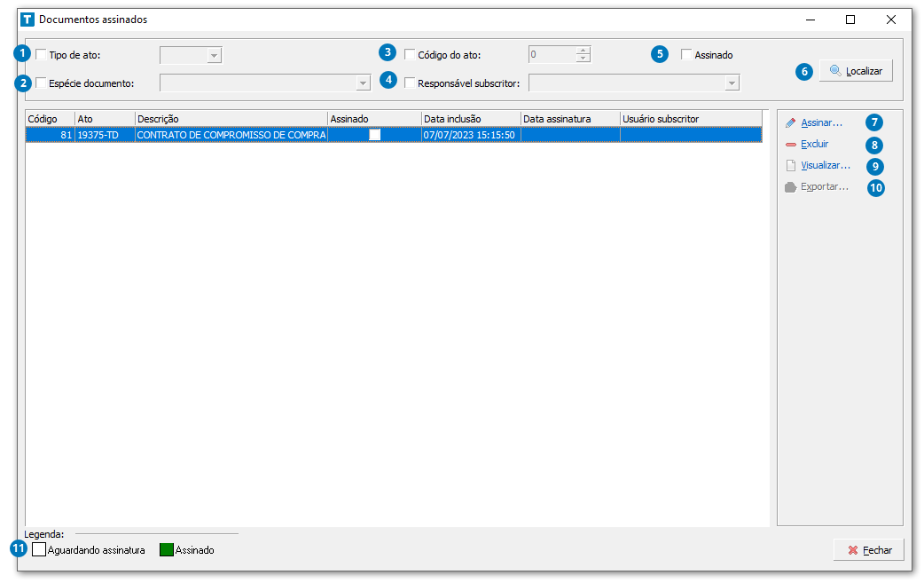Decrease the Código do ato value
The image size is (924, 583).
[x=583, y=59]
